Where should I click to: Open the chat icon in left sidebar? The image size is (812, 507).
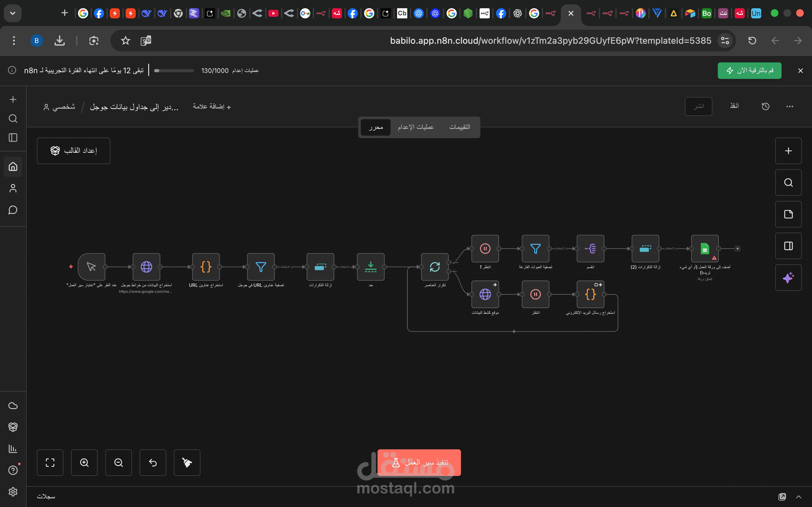[x=13, y=210]
